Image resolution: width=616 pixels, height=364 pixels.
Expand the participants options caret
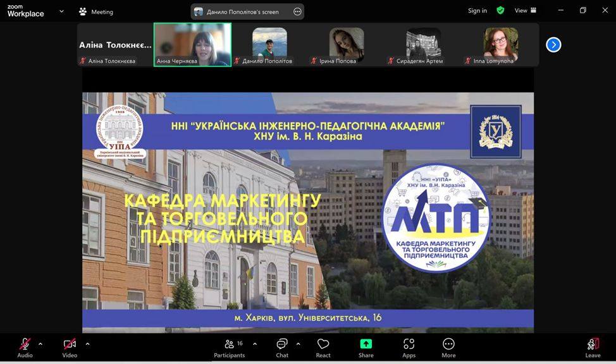pyautogui.click(x=255, y=344)
